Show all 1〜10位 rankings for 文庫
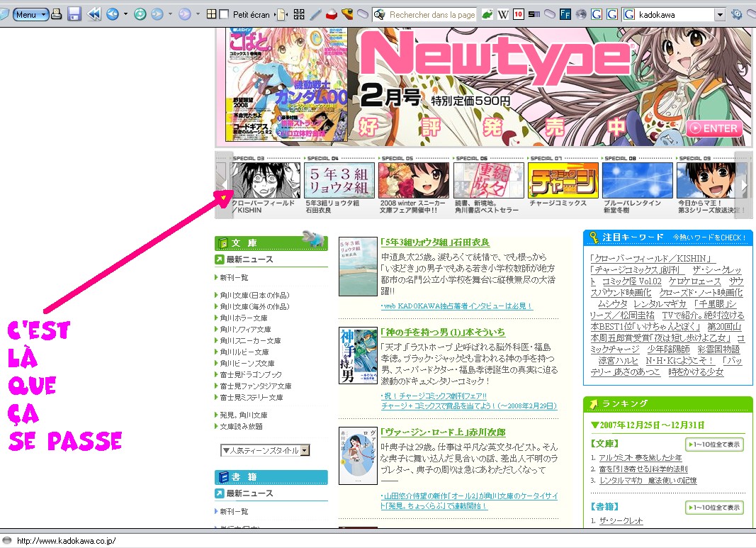Viewport: 756px width, 548px height. [714, 444]
